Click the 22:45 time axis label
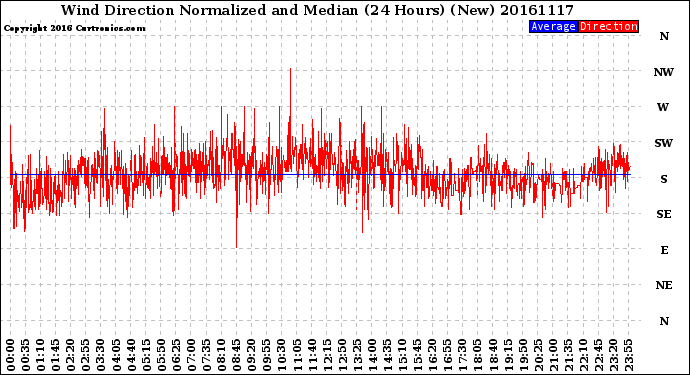690x375 pixels. pyautogui.click(x=598, y=355)
